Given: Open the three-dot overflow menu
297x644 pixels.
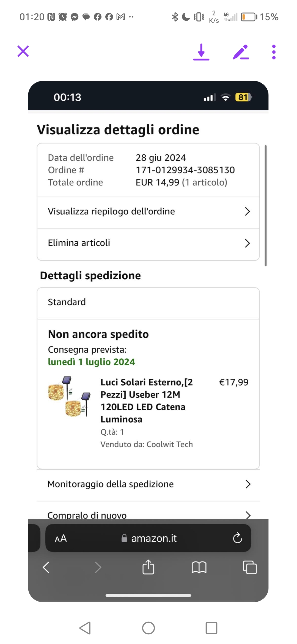Looking at the screenshot, I should 274,52.
